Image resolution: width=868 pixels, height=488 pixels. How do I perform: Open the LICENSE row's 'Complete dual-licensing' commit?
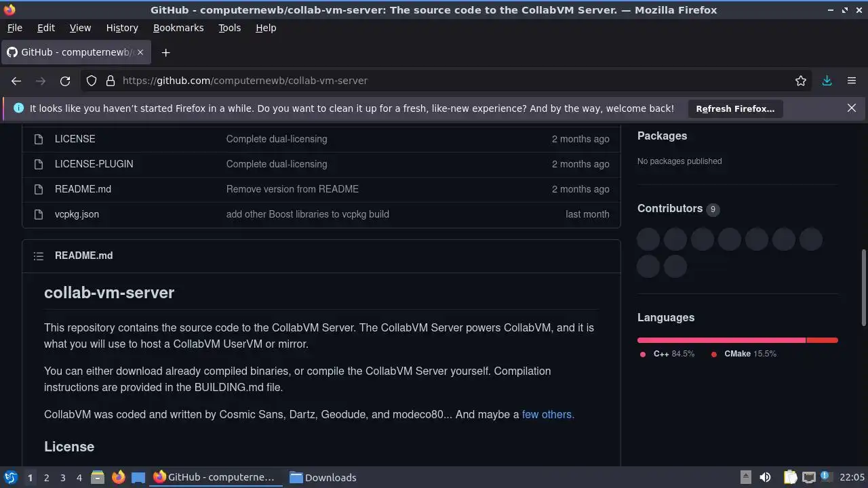pyautogui.click(x=277, y=139)
